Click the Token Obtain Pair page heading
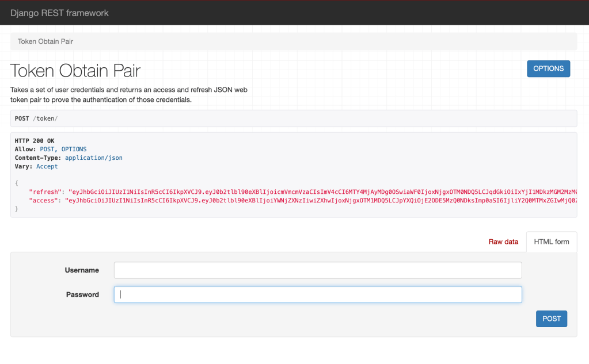The width and height of the screenshot is (589, 364). point(75,71)
